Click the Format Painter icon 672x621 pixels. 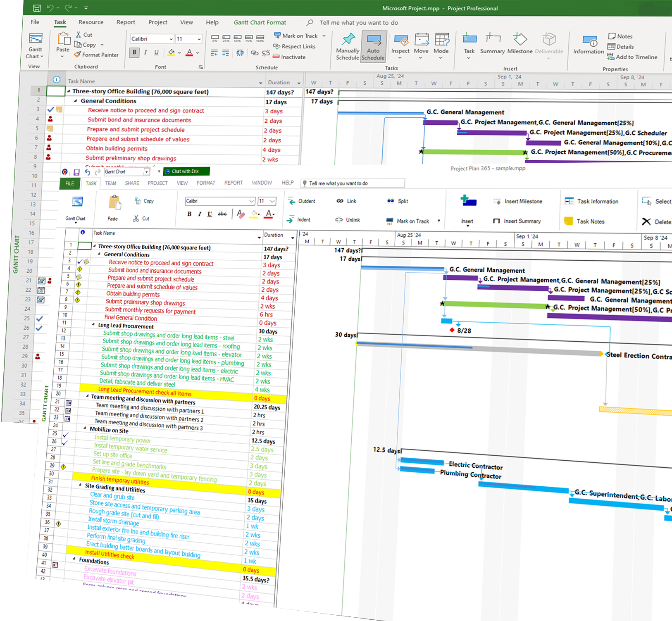tap(78, 55)
